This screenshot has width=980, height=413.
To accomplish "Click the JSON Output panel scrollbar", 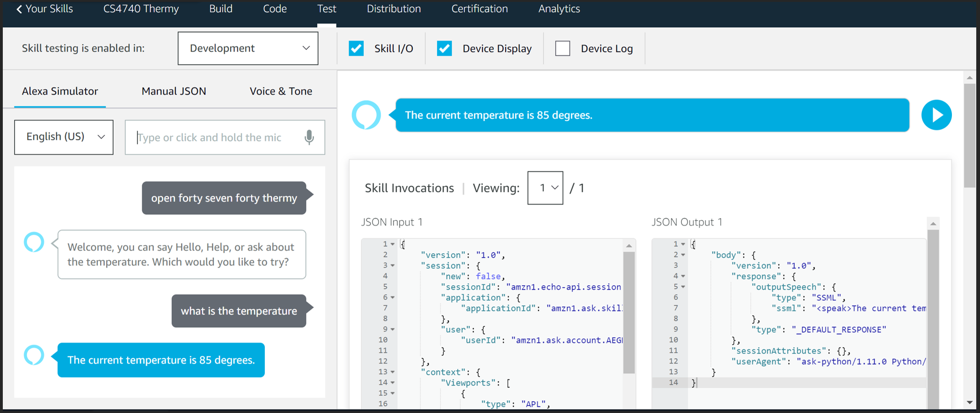I will (x=933, y=318).
